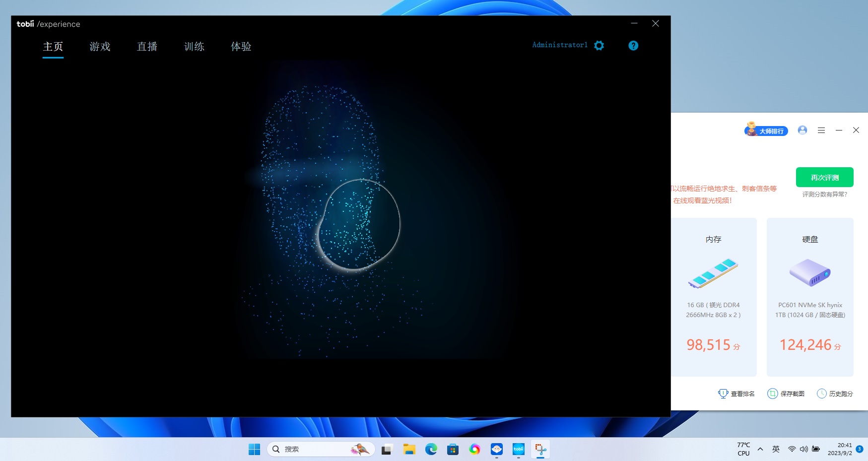Open Tobii settings gear icon

599,46
